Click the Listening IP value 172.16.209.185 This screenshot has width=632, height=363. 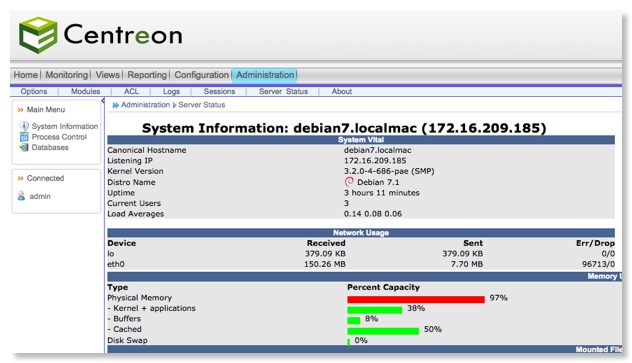(375, 160)
